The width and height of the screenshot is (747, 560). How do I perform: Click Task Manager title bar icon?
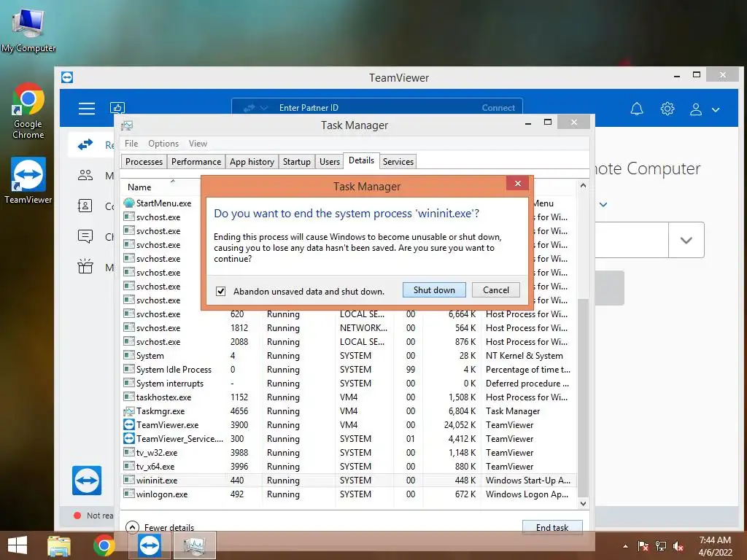(127, 125)
